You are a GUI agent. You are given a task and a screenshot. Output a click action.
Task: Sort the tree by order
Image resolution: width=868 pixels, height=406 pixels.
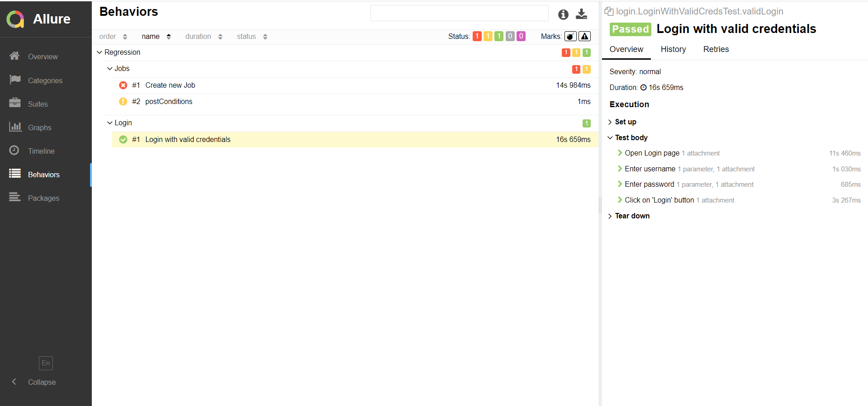[x=113, y=37]
